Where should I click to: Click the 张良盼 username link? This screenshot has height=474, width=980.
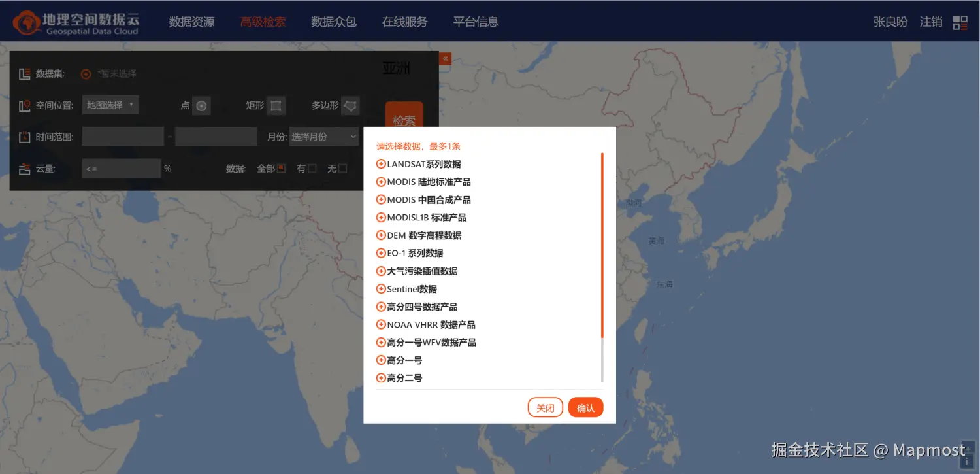pyautogui.click(x=890, y=22)
